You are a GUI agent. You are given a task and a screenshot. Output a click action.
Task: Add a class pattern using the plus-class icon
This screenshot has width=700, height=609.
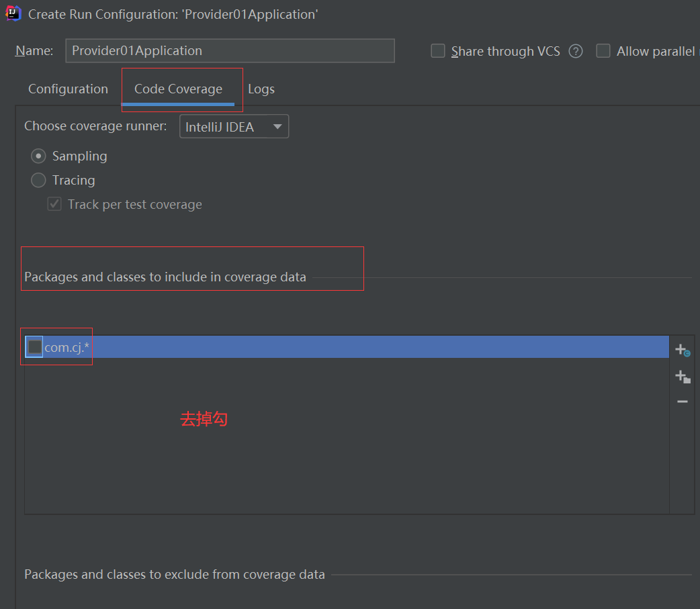point(682,348)
